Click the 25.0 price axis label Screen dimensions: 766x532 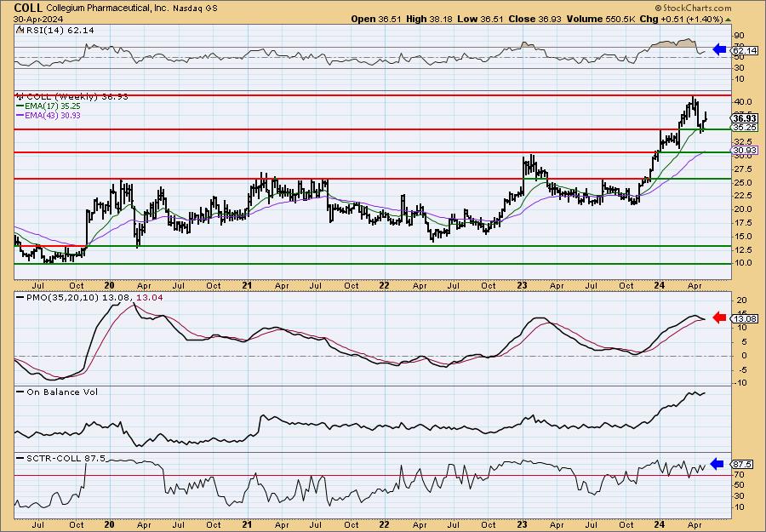click(x=742, y=182)
